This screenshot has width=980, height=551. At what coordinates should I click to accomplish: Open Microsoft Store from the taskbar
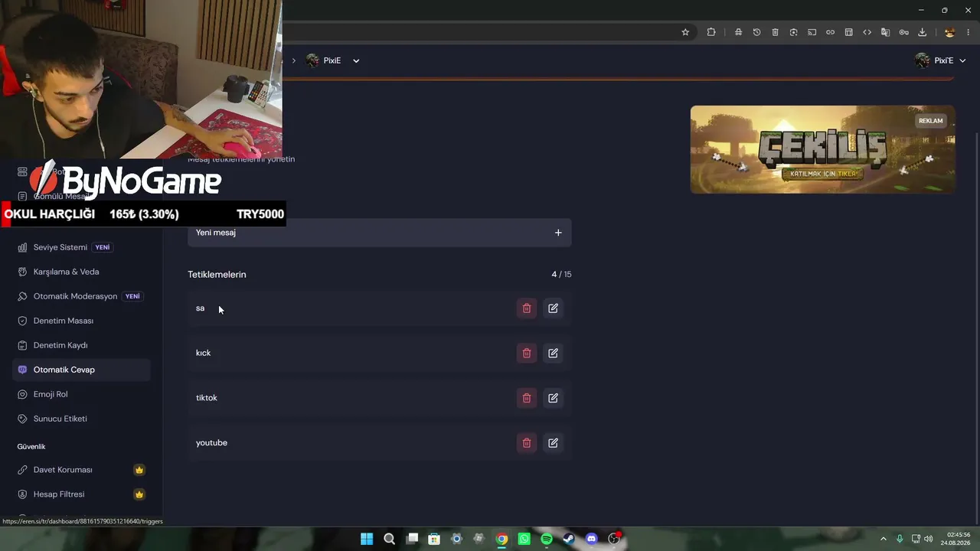coord(434,539)
